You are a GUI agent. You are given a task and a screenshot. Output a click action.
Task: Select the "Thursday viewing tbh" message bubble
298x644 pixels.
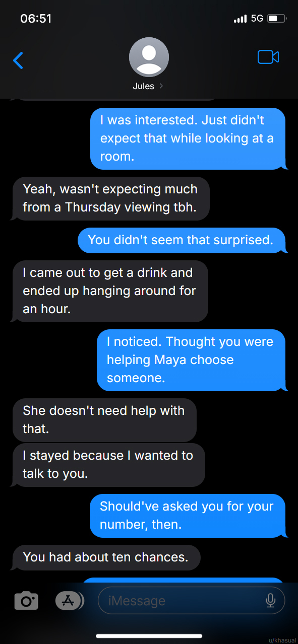click(x=110, y=198)
